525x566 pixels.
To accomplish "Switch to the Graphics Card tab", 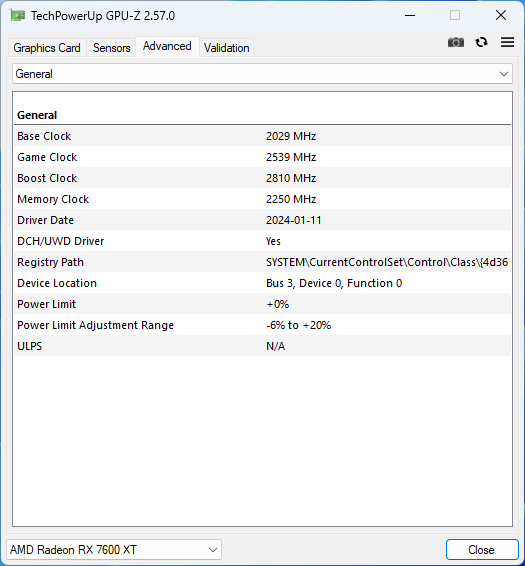I will point(47,48).
